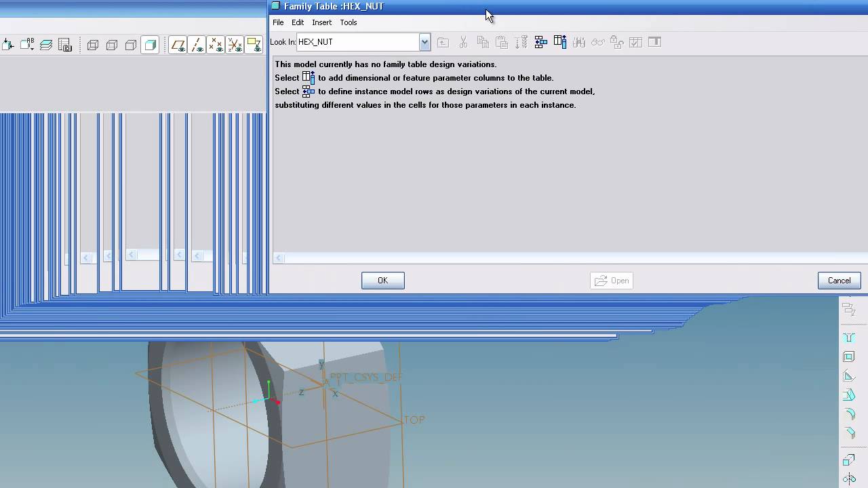Toggle annotation display
Screen dimensions: 868x488
tap(254, 45)
